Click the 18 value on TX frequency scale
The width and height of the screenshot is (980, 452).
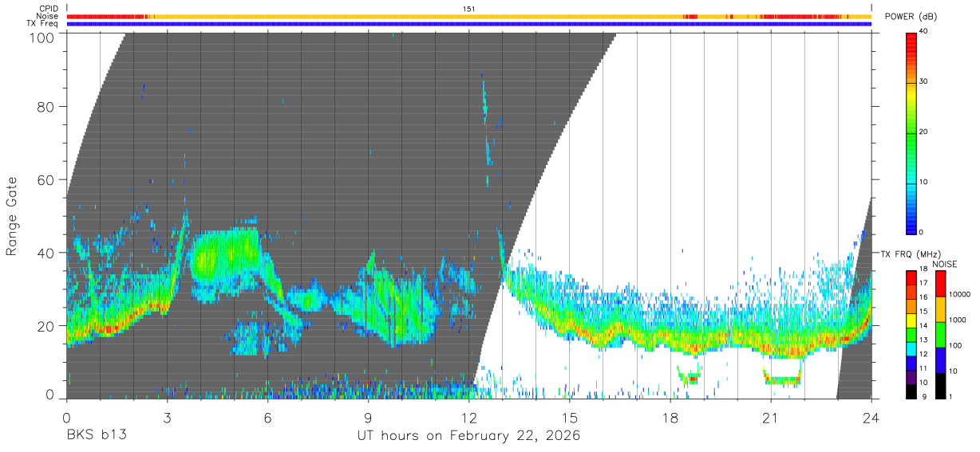click(x=923, y=269)
